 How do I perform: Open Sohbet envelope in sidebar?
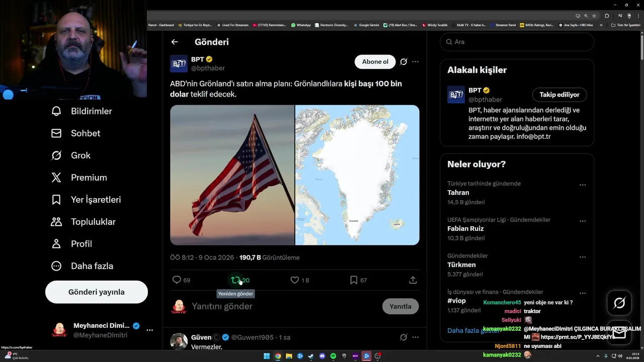pyautogui.click(x=56, y=133)
